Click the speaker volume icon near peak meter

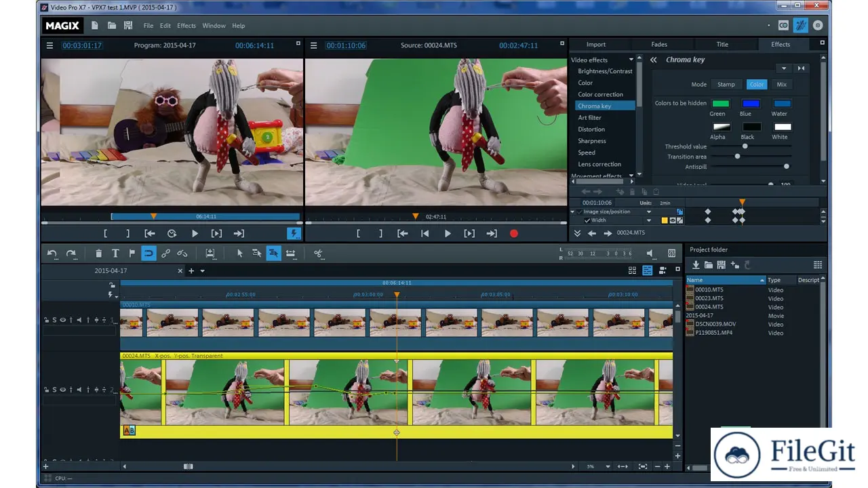point(650,253)
